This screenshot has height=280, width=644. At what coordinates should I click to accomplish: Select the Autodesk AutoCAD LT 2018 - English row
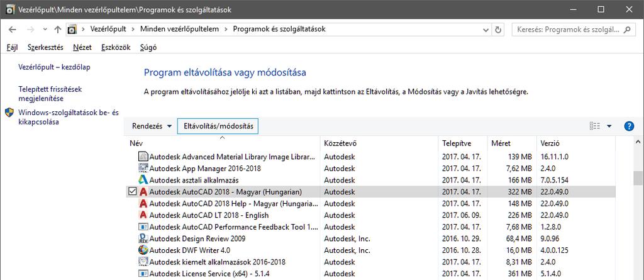point(370,215)
